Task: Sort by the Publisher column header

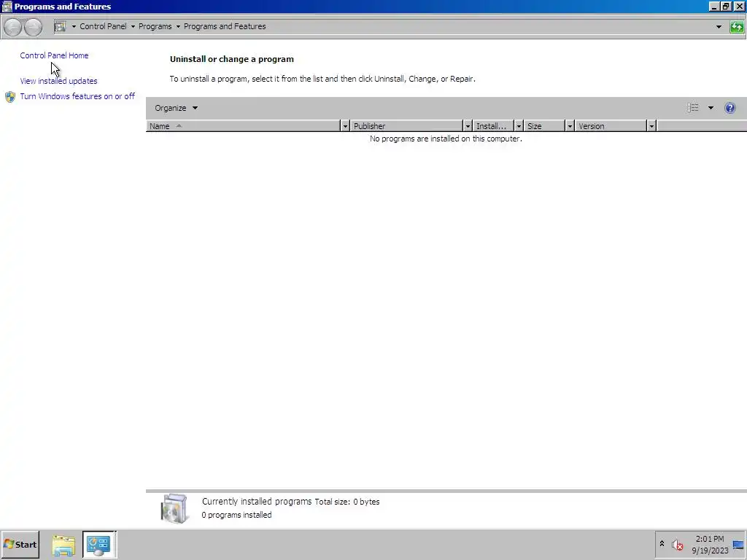Action: coord(406,126)
